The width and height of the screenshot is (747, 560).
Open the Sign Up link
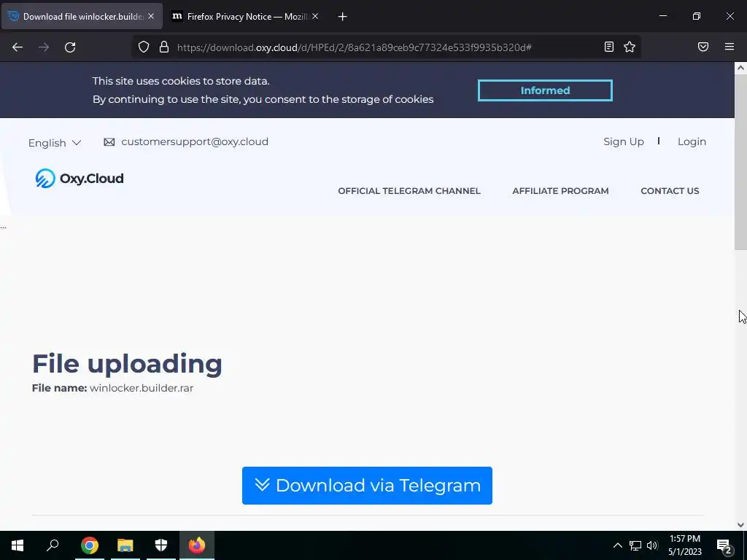pos(623,142)
